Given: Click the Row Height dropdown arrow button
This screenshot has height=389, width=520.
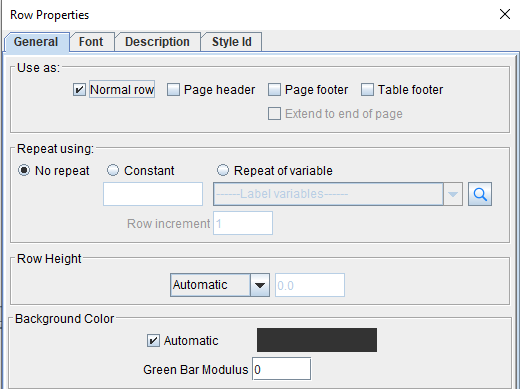Looking at the screenshot, I should (260, 285).
